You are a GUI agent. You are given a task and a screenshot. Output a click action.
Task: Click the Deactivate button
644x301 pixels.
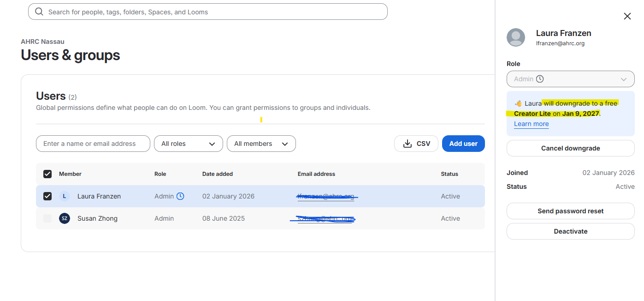[x=571, y=231]
